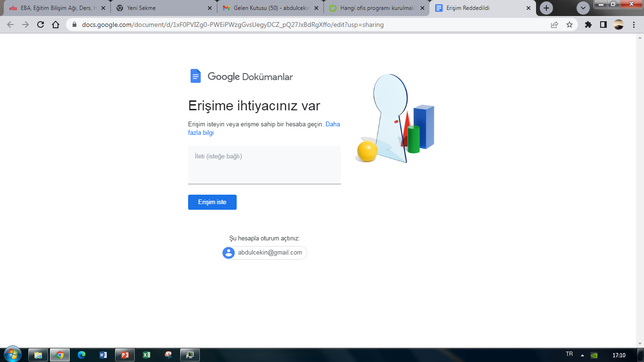Click the scrollbar down arrow
Viewport: 644px width, 362px height.
[x=640, y=343]
